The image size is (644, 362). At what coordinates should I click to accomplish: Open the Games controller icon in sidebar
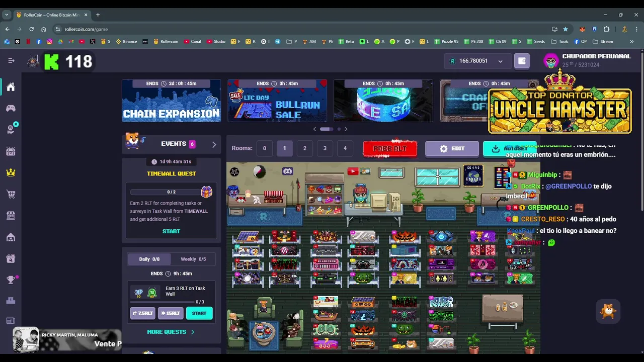(x=11, y=108)
